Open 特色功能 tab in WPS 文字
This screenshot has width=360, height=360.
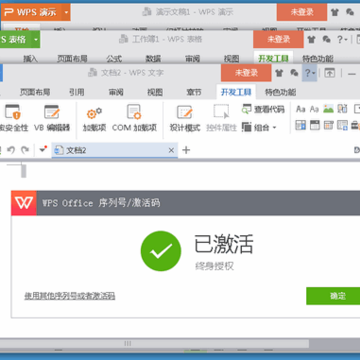[x=280, y=92]
